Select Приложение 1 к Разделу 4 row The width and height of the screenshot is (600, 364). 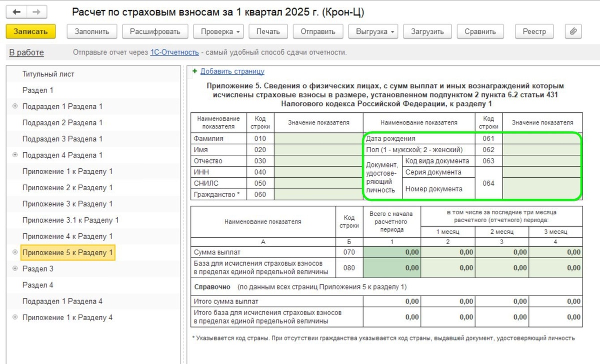(67, 318)
